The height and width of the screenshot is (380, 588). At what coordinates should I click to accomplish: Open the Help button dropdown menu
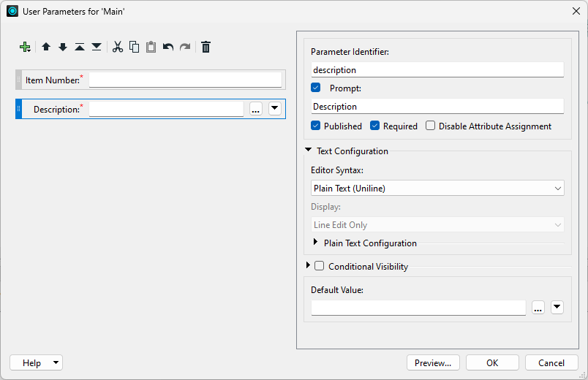point(56,362)
